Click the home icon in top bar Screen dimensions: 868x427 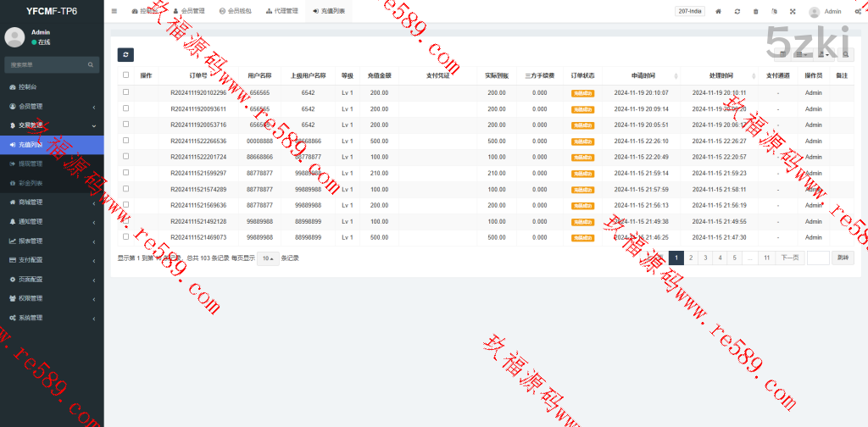[719, 11]
